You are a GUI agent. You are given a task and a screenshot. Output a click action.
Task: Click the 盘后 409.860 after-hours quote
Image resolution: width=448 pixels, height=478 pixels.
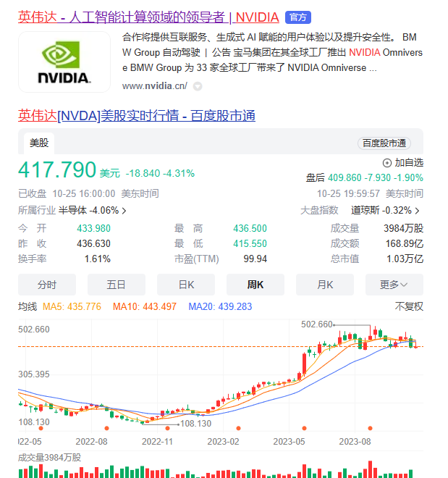(x=365, y=177)
